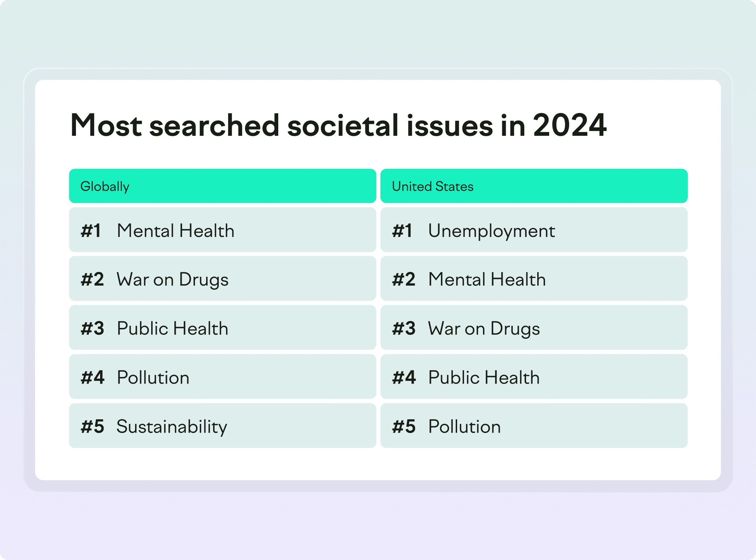Click the #2 rank in United States column
Viewport: 756px width, 560px height.
tap(404, 280)
